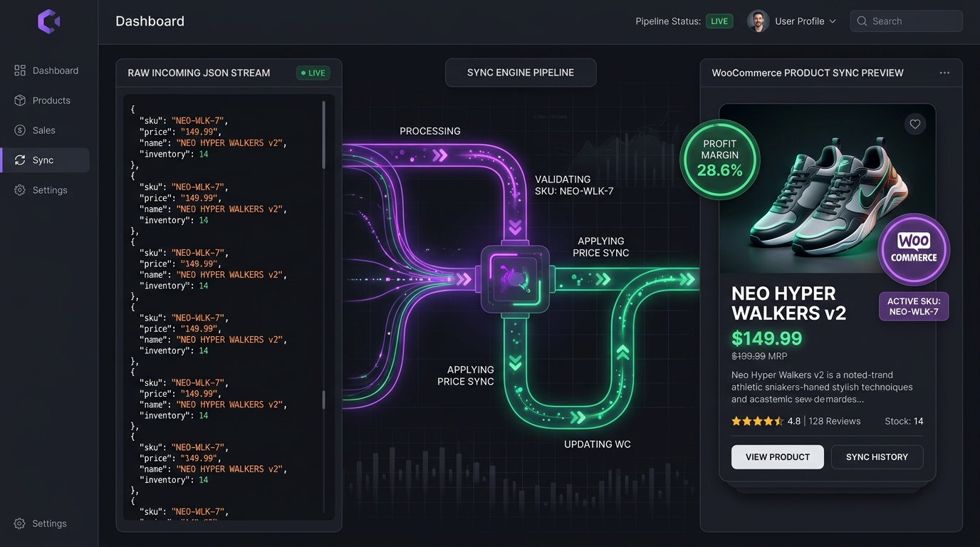Click the heart favorite icon on product
980x547 pixels.
915,124
